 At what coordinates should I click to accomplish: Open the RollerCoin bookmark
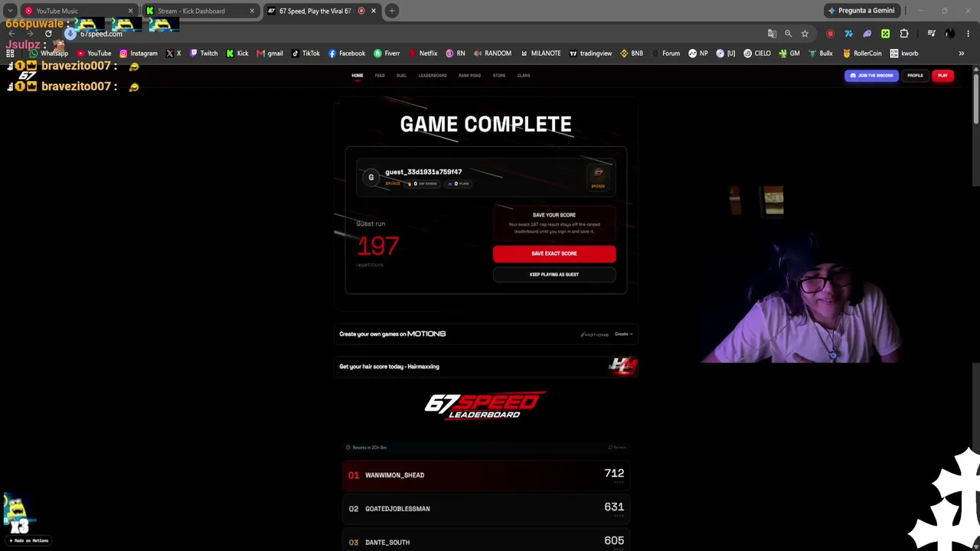pos(861,54)
